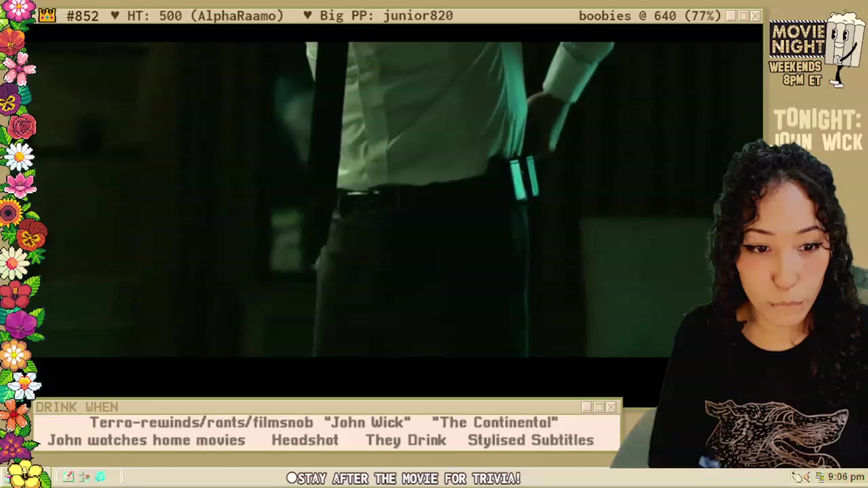The width and height of the screenshot is (868, 488).
Task: Click the "John Wick" drink rule
Action: point(368,422)
